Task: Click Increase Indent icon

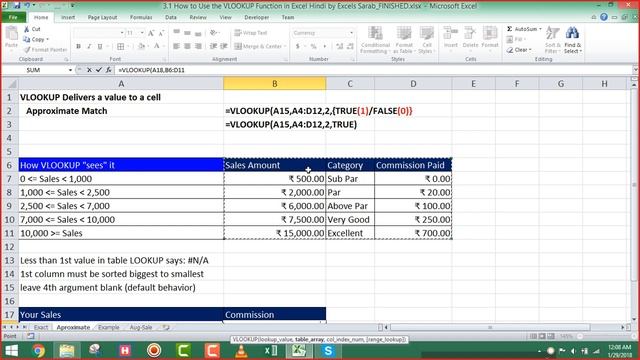Action: (x=224, y=47)
